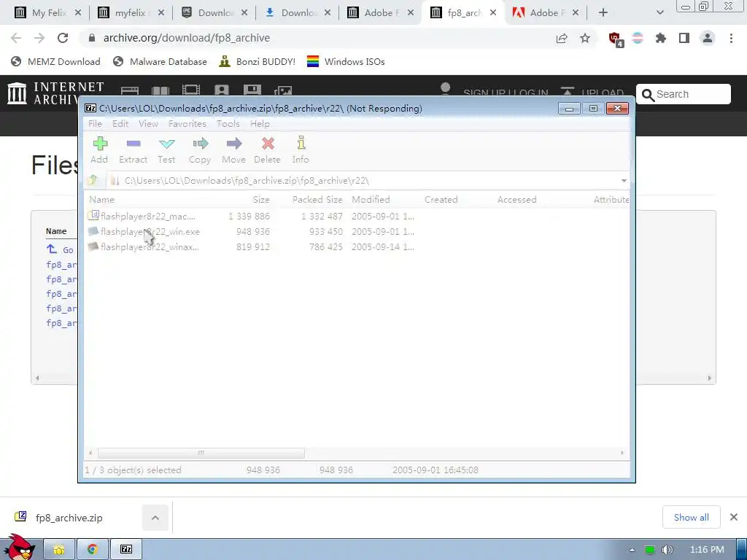Open the Favorites menu in 7-Zip
This screenshot has width=747, height=560.
pyautogui.click(x=187, y=124)
